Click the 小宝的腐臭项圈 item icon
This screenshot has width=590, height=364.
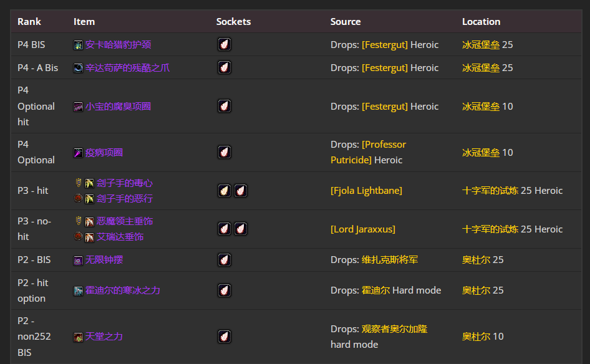[79, 107]
